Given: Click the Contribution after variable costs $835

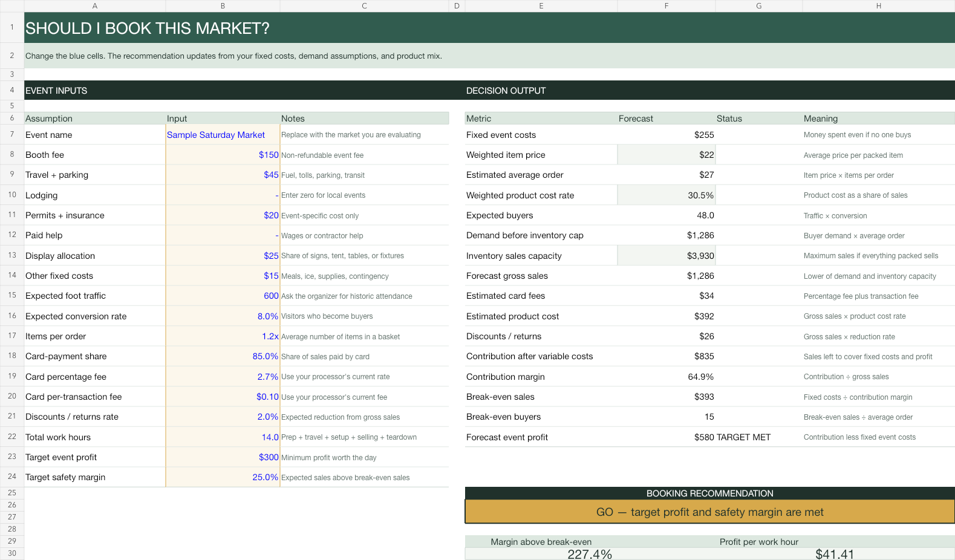Looking at the screenshot, I should tap(667, 356).
